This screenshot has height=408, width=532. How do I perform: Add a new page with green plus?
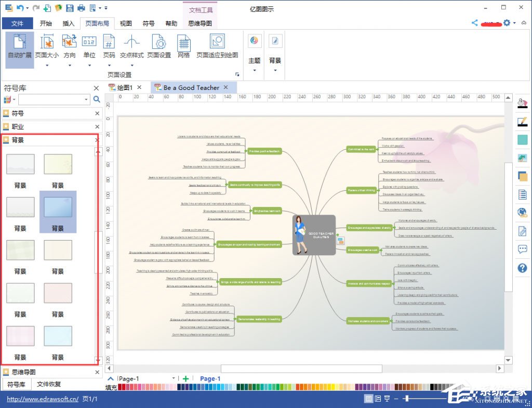[185, 379]
